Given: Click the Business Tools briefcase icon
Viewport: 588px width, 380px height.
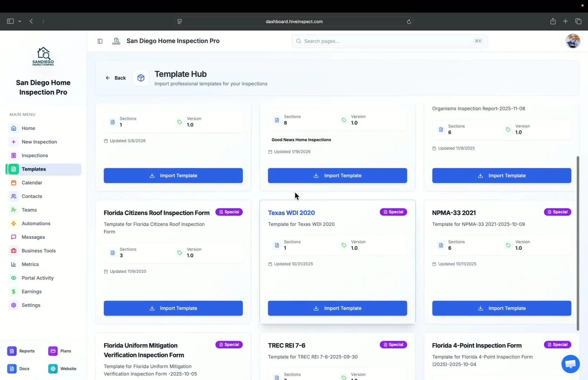Looking at the screenshot, I should coord(13,251).
